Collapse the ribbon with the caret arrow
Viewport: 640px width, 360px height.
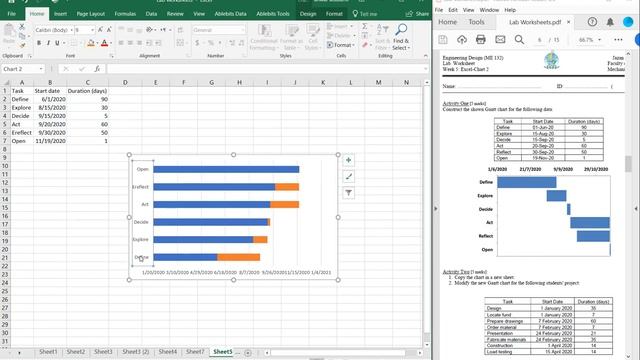click(426, 56)
